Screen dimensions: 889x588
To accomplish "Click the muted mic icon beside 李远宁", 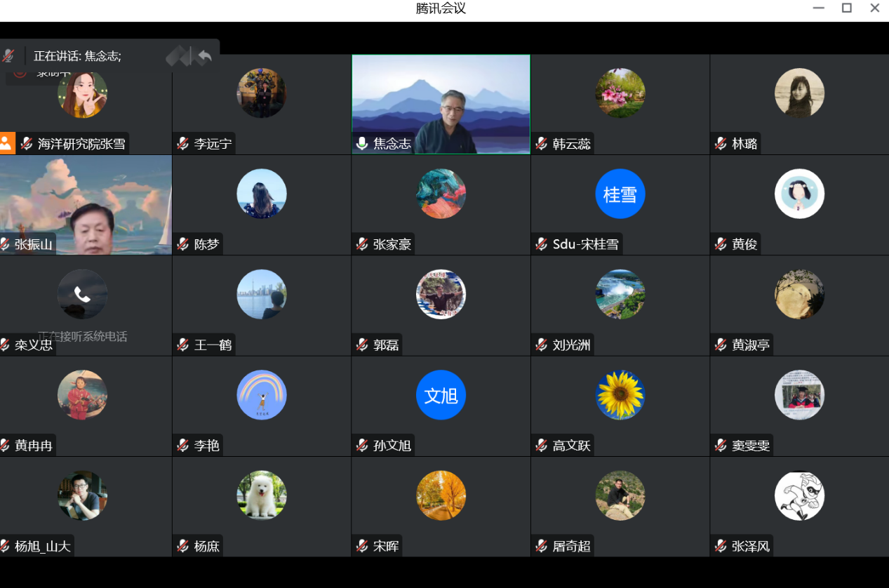I will coord(183,144).
